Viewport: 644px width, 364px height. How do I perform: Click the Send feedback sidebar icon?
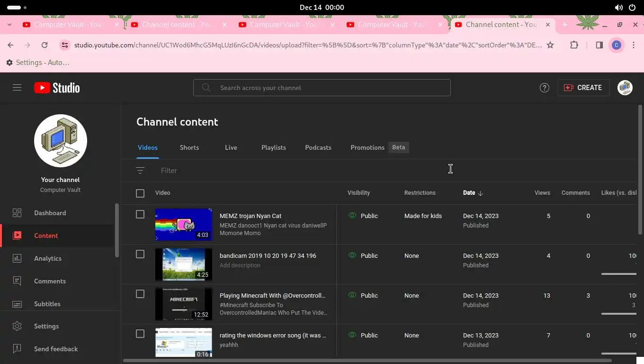(17, 349)
